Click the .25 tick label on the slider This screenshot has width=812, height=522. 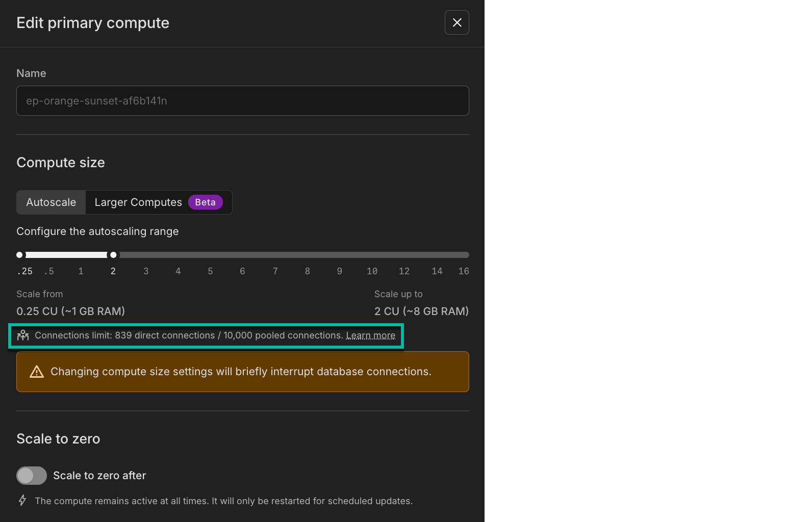[24, 271]
